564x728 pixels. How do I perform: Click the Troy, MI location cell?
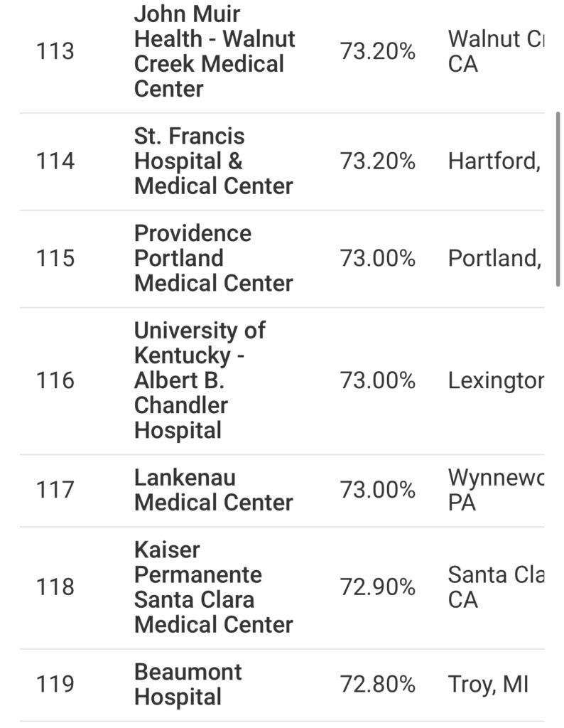(x=488, y=685)
